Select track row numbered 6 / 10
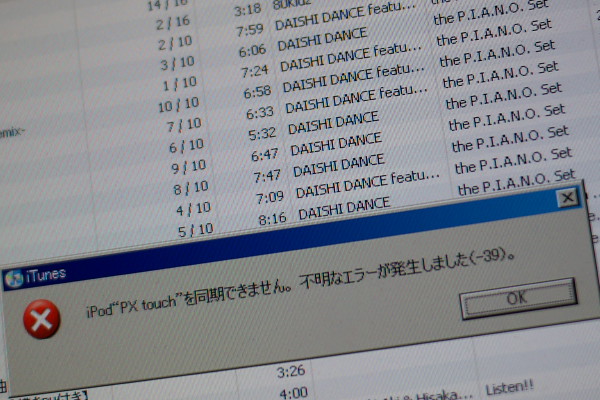 point(187,146)
